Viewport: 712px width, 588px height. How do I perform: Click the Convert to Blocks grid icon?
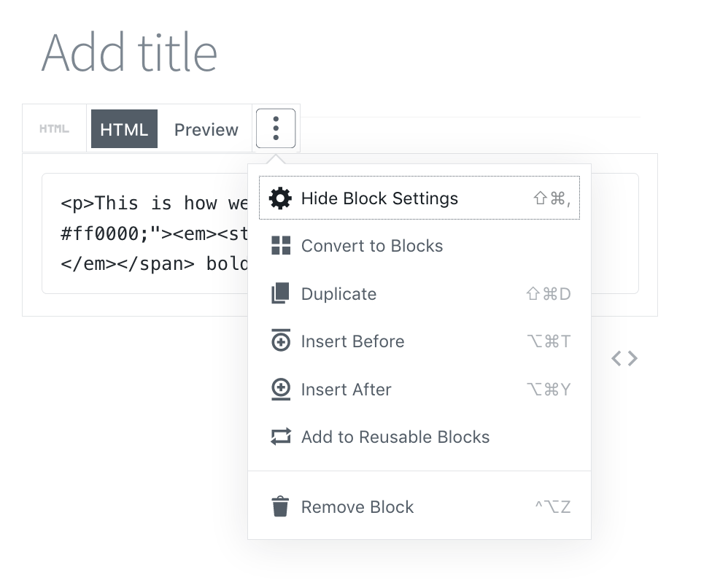[x=280, y=246]
